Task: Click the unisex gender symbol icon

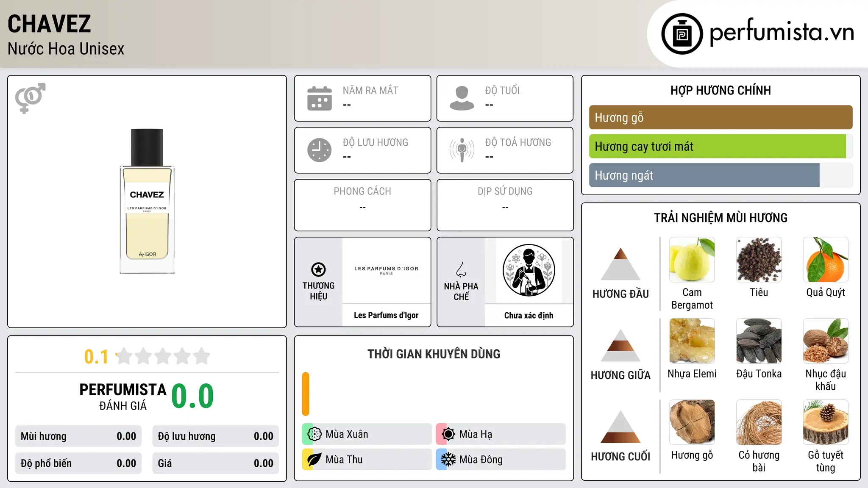Action: pyautogui.click(x=30, y=98)
